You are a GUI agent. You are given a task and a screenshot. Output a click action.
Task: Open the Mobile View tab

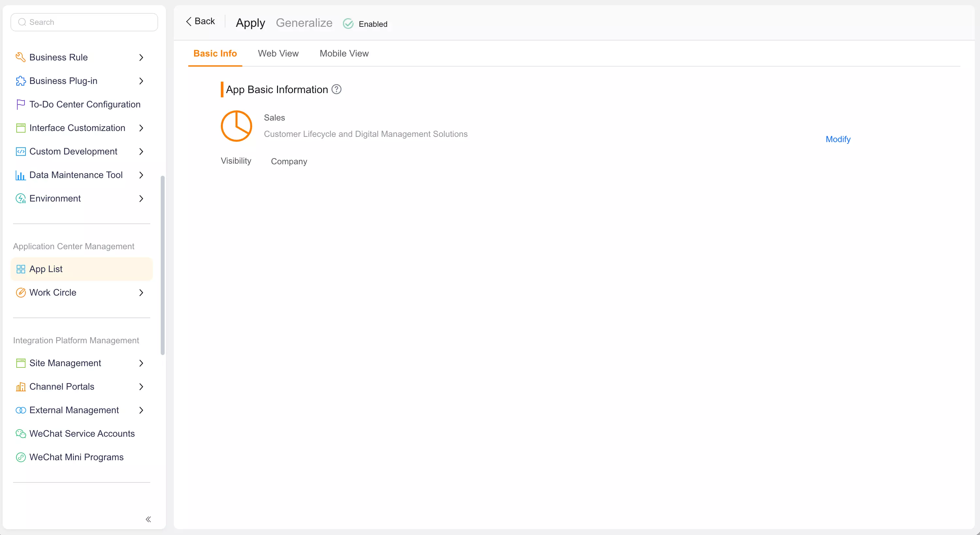coord(344,54)
